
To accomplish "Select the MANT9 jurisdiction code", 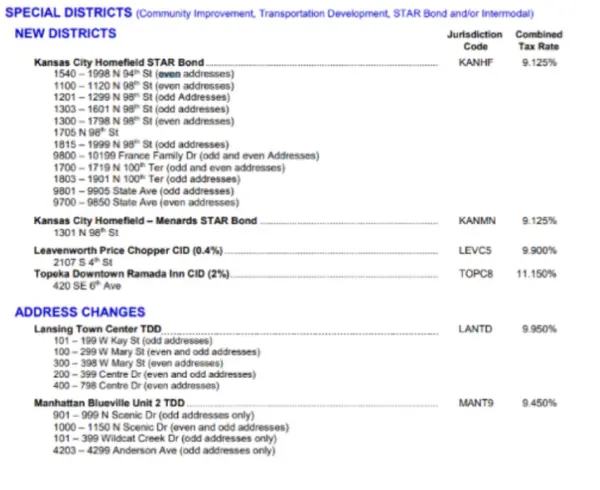I will click(x=476, y=403).
